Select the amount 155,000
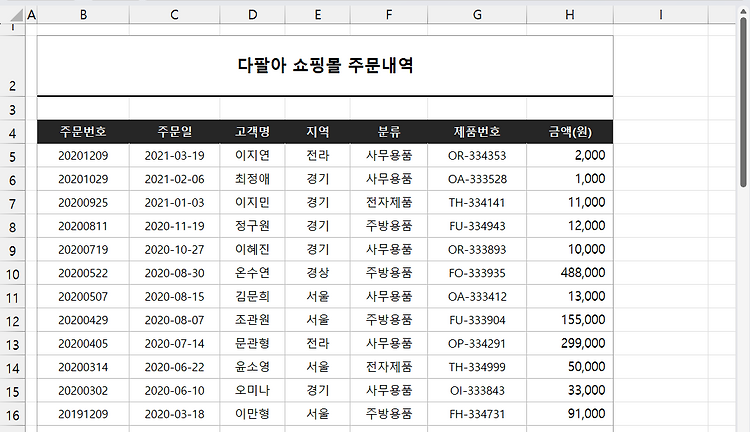750x432 pixels. pos(570,320)
